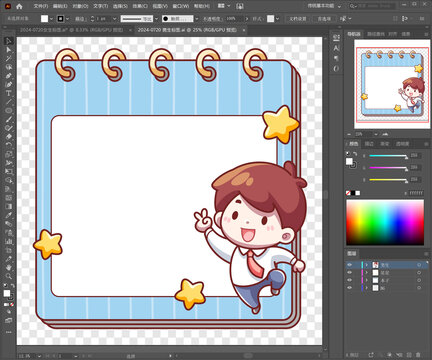
Task: Select the Selection tool in the toolbar
Action: (8, 41)
